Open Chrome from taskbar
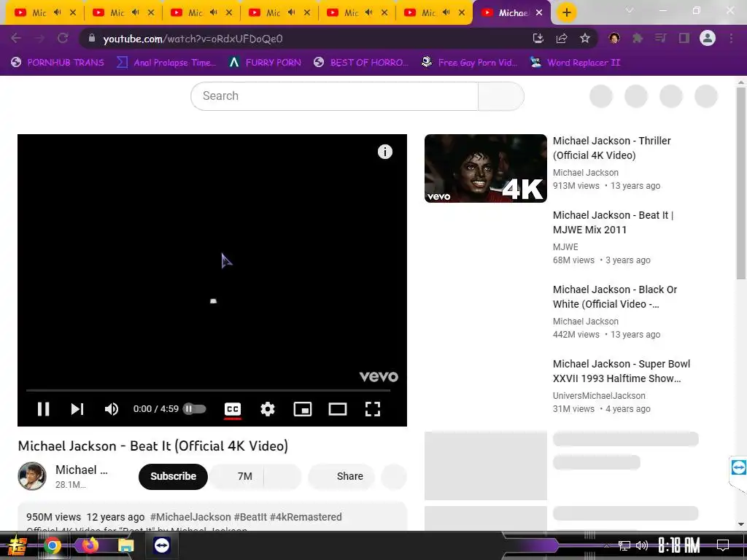Image resolution: width=747 pixels, height=560 pixels. [x=53, y=545]
